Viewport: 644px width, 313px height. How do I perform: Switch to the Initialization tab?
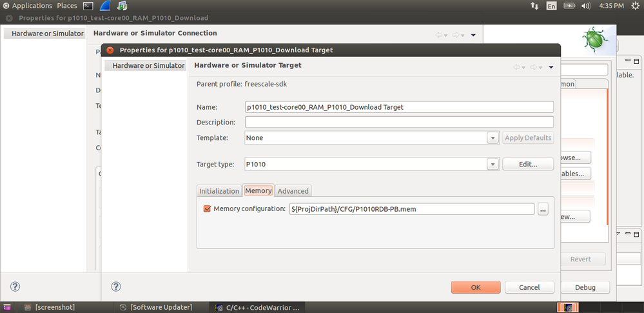[219, 191]
